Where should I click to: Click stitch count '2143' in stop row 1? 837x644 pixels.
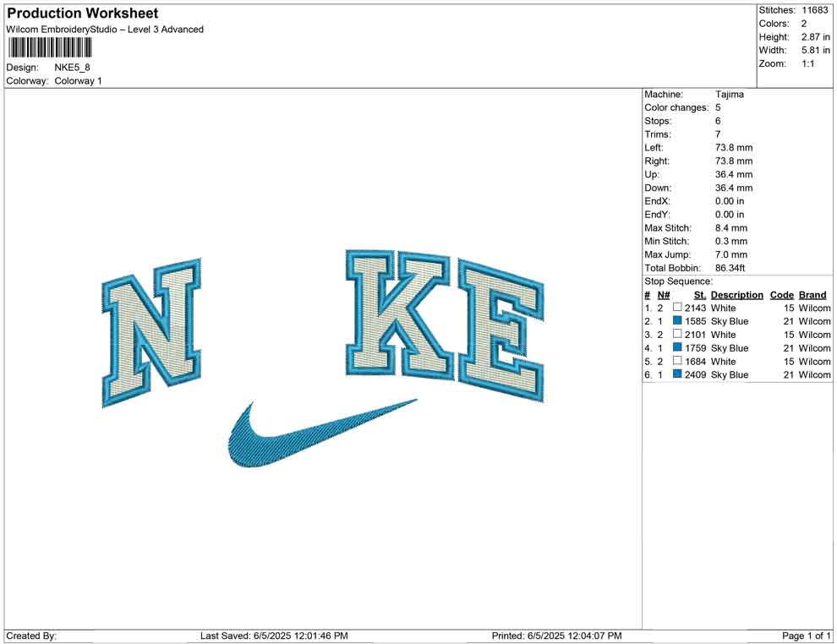click(x=695, y=308)
